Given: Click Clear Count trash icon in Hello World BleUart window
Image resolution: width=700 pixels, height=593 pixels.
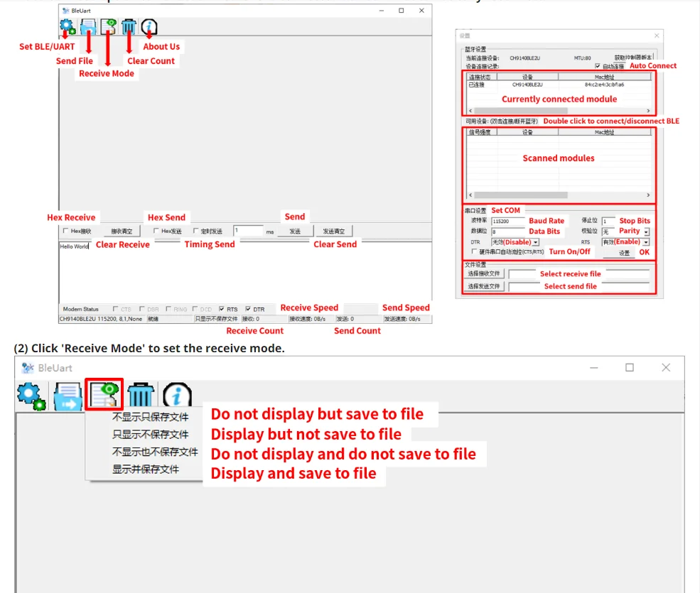Looking at the screenshot, I should 129,27.
